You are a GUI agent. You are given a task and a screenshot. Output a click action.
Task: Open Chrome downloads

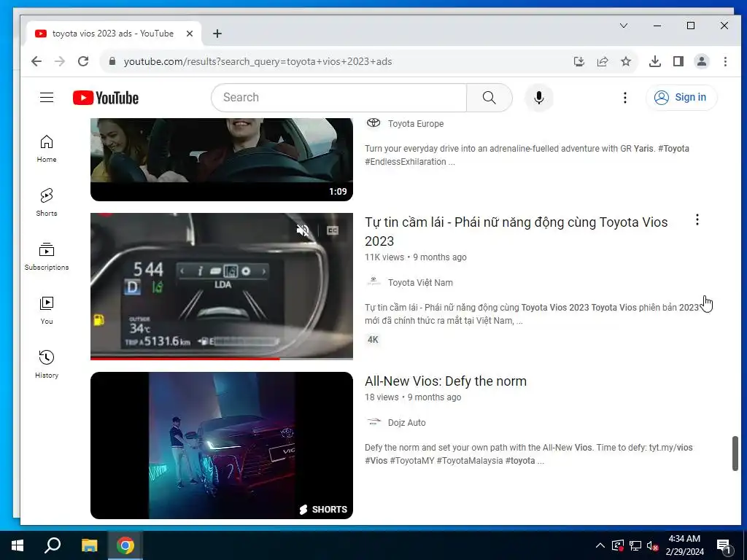(655, 61)
